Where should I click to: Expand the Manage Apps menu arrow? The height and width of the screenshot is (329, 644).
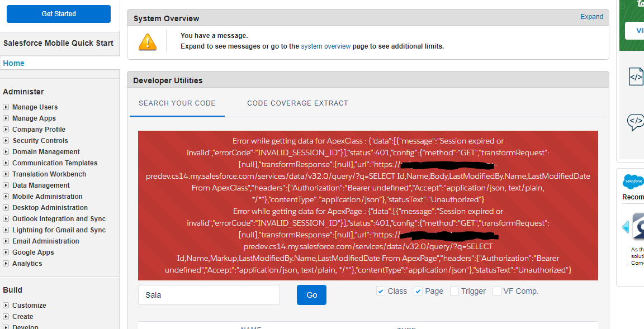tap(6, 118)
